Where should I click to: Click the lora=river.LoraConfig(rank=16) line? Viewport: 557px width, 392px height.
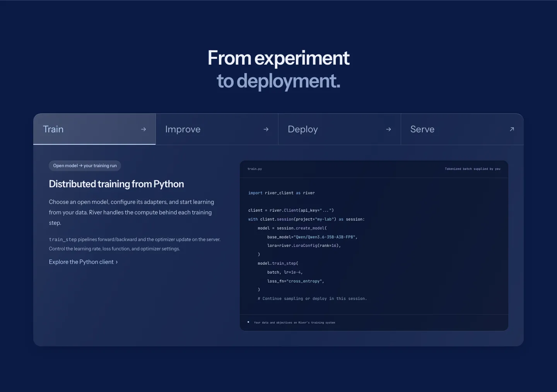pyautogui.click(x=304, y=245)
